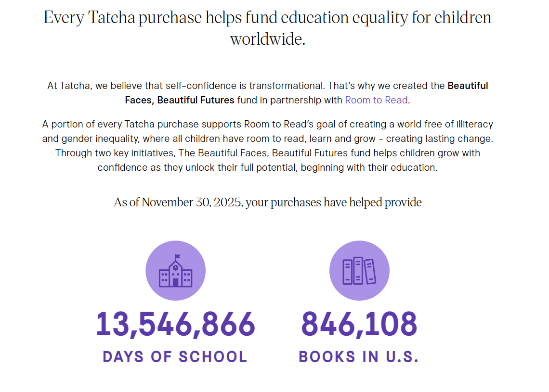The image size is (549, 392).
Task: Click the word 'worldwide.' in the headline
Action: point(268,39)
